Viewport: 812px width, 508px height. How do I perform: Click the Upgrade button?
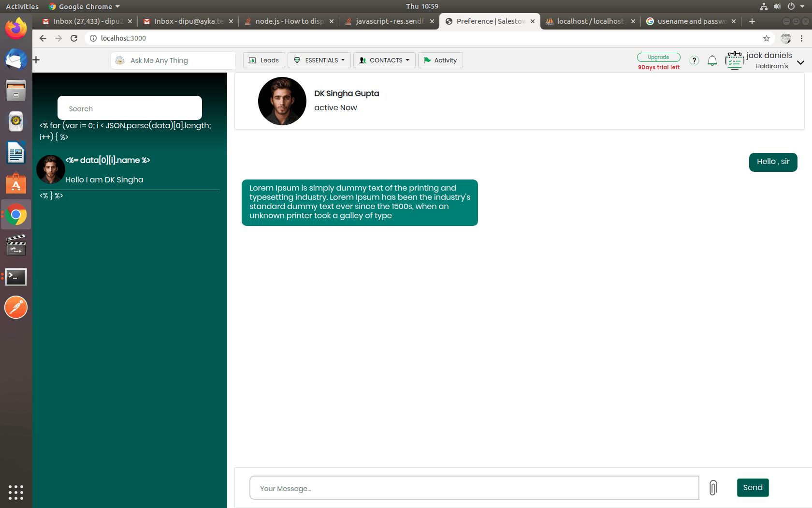[658, 57]
